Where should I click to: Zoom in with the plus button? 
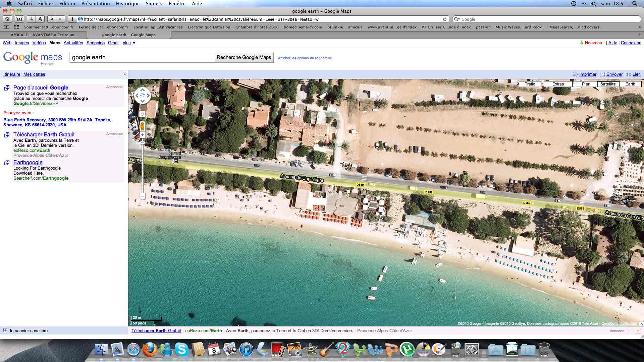coord(143,135)
